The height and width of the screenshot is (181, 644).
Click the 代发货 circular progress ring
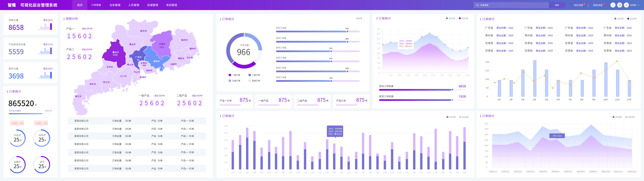coord(17,138)
